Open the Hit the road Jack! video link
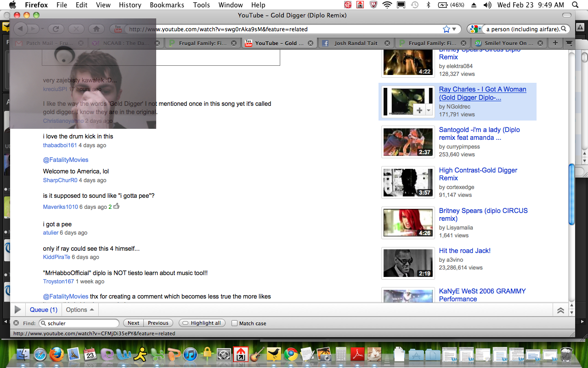Image resolution: width=588 pixels, height=368 pixels. coord(464,251)
